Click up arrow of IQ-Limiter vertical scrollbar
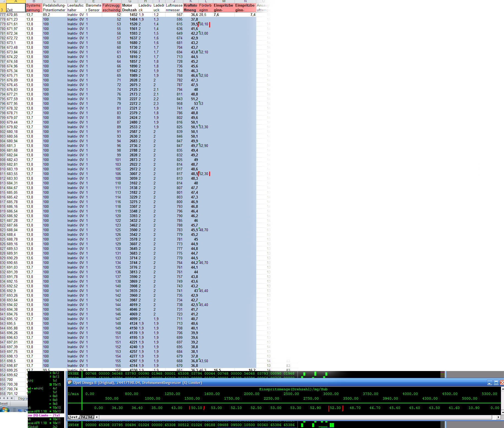 pyautogui.click(x=503, y=389)
